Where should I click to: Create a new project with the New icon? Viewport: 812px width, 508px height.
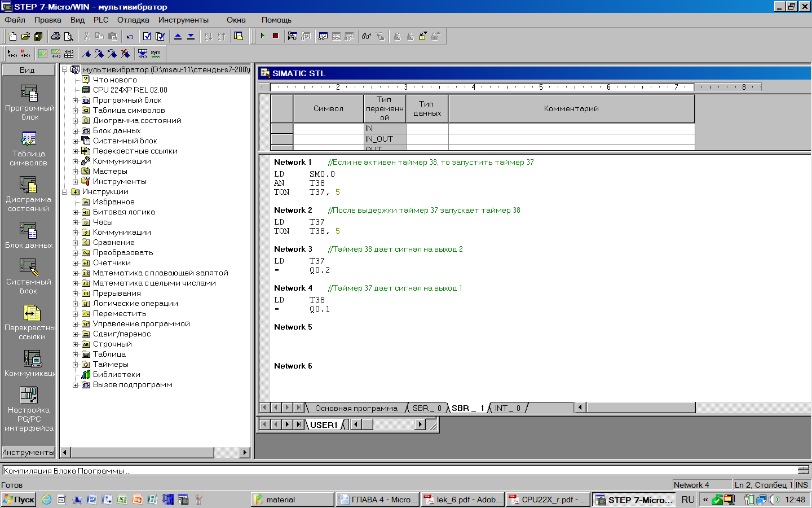click(x=12, y=36)
